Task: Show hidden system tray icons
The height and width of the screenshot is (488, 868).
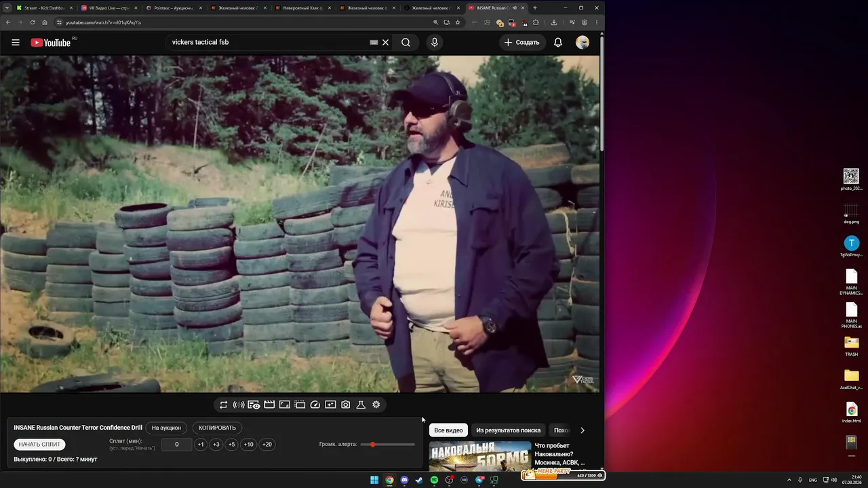Action: point(789,480)
